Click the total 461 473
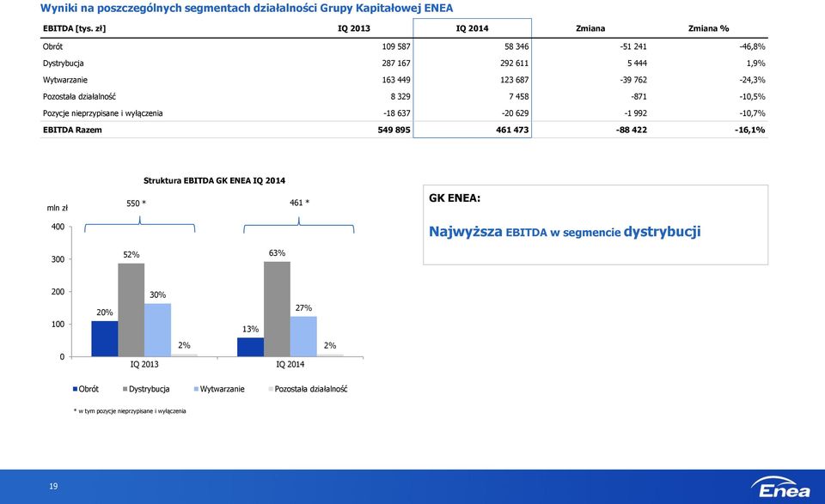The image size is (825, 504). pos(512,130)
